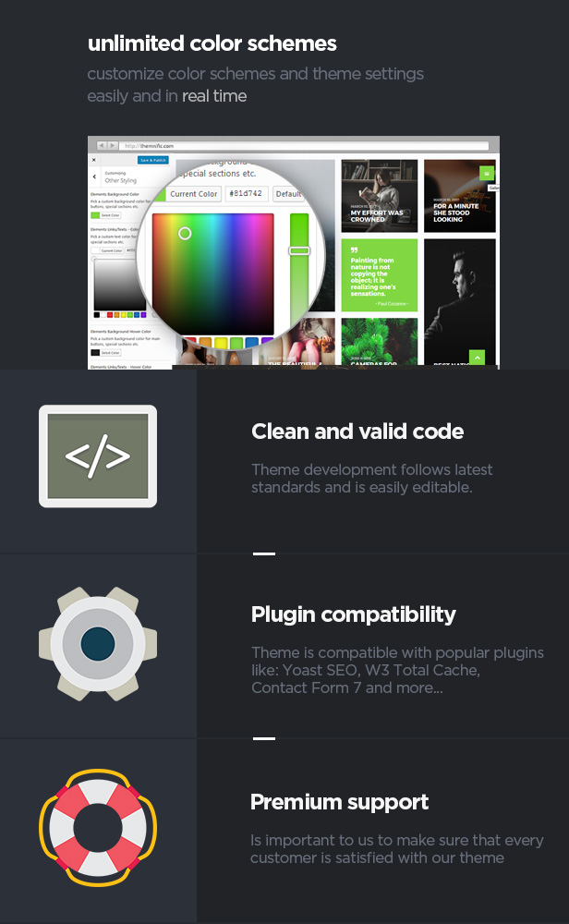
Task: Click the green brightness slider handle
Action: pyautogui.click(x=299, y=251)
